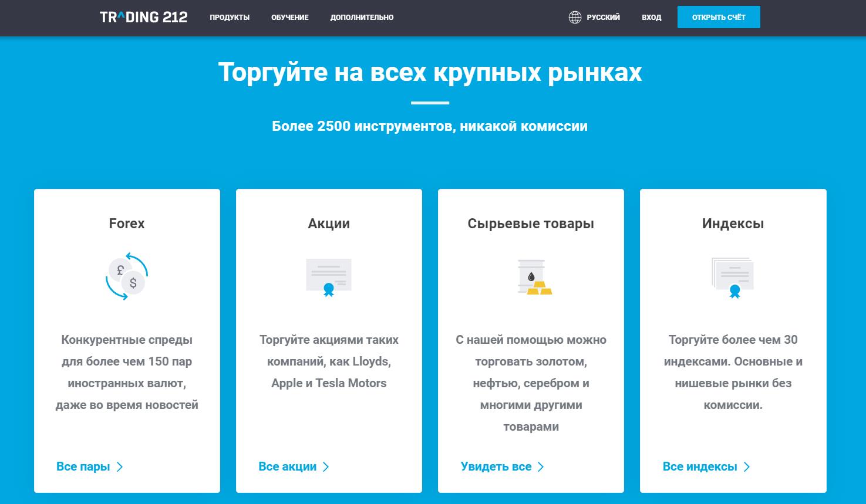Click the stock certificate icon under Акции

(x=328, y=276)
